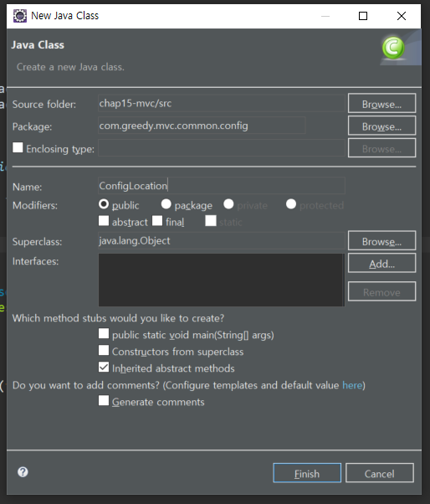Click the Finish button
Image resolution: width=430 pixels, height=504 pixels.
(307, 473)
